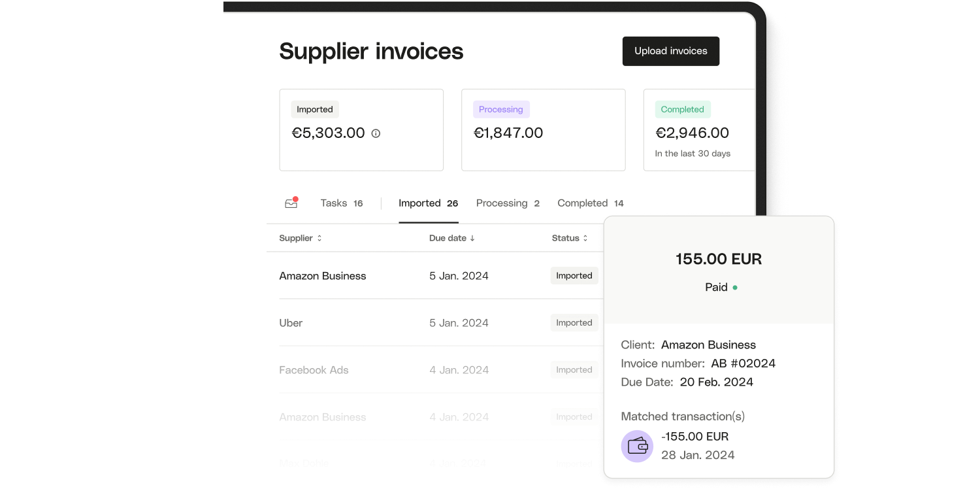Image resolution: width=980 pixels, height=491 pixels.
Task: Open the Facebook Ads invoice row
Action: pos(434,370)
